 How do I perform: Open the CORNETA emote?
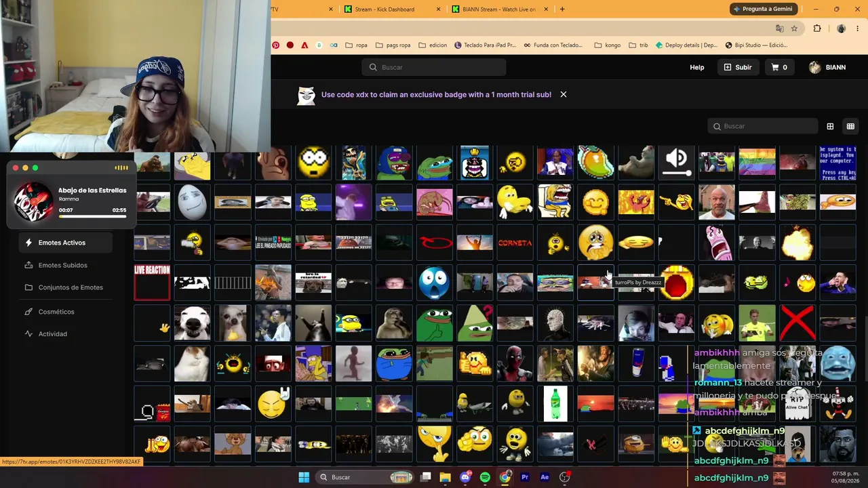[515, 242]
